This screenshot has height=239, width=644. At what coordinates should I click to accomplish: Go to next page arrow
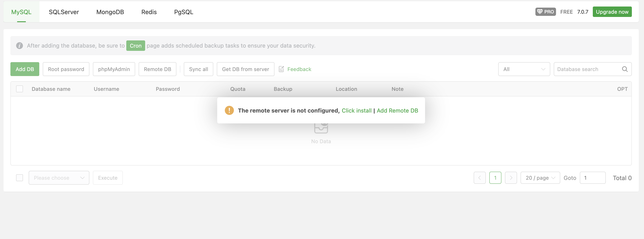[x=511, y=178]
